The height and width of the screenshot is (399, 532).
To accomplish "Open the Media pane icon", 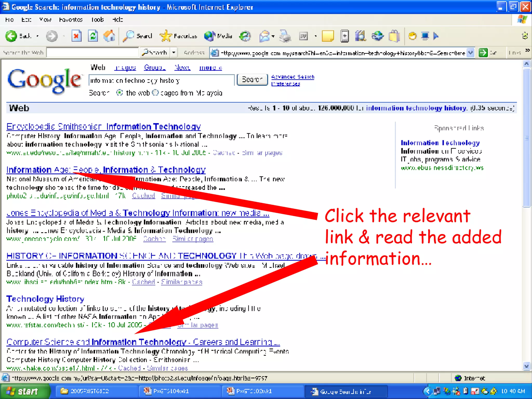I will click(x=209, y=36).
